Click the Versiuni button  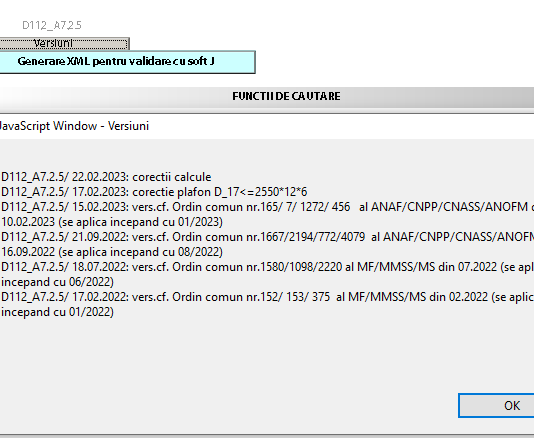pyautogui.click(x=64, y=44)
